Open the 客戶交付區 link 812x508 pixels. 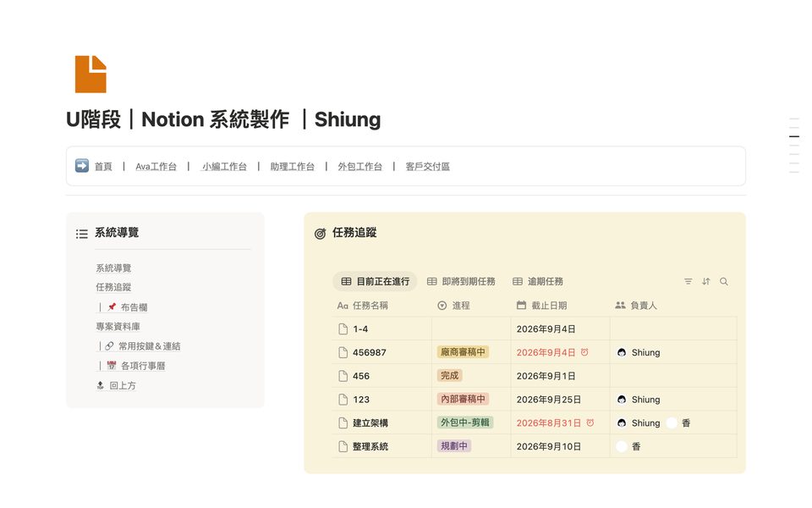click(428, 167)
